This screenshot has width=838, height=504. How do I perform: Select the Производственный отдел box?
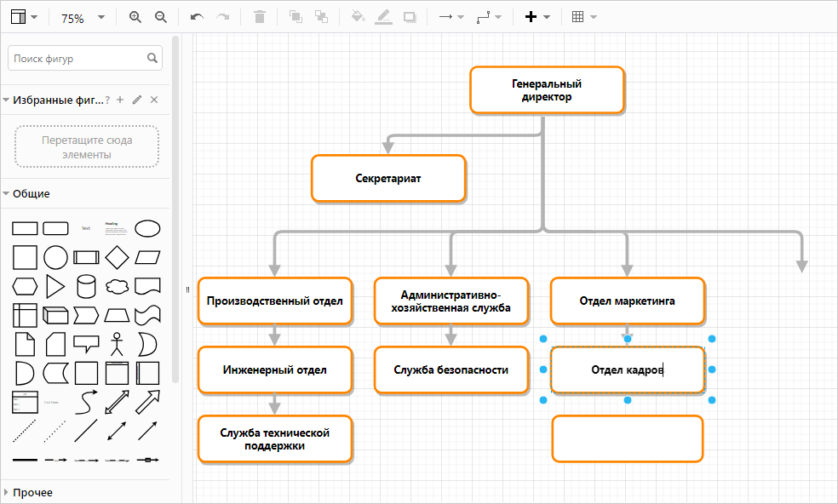click(x=275, y=301)
